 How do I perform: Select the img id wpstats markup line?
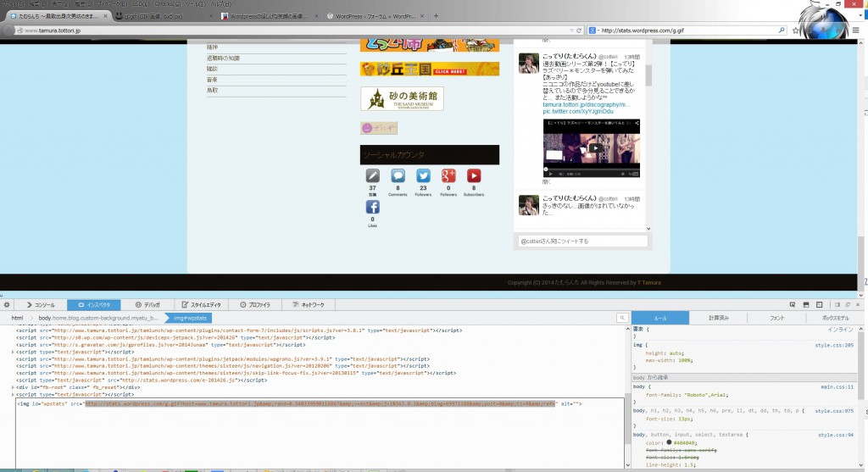[299, 404]
